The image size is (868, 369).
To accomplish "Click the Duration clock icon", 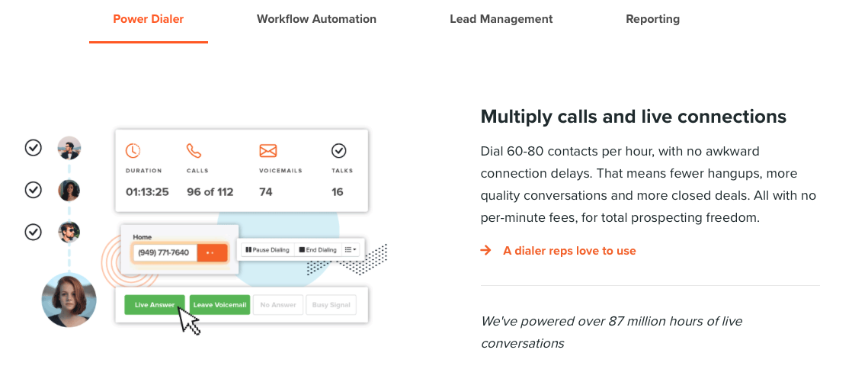I will point(133,150).
